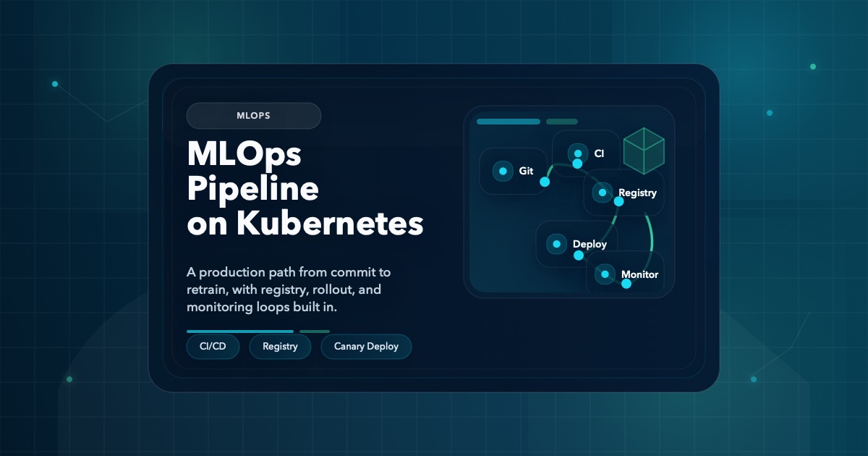The image size is (868, 456).
Task: Click the connector dot below Git
Action: tap(545, 182)
